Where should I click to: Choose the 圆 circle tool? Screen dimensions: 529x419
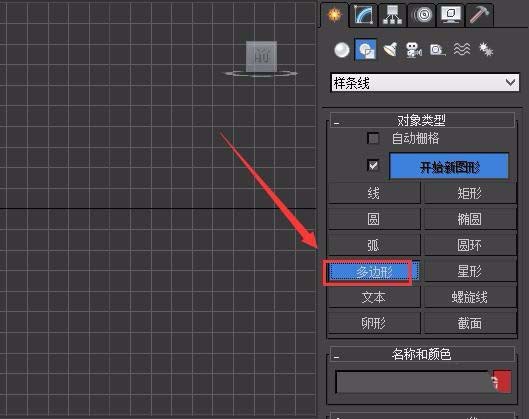374,219
